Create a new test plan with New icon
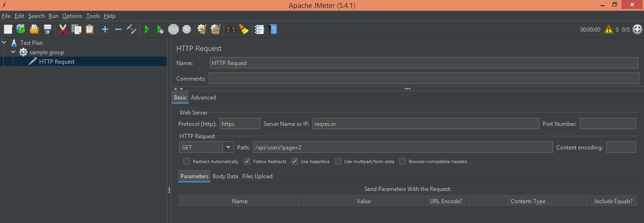The image size is (644, 223). coord(8,29)
